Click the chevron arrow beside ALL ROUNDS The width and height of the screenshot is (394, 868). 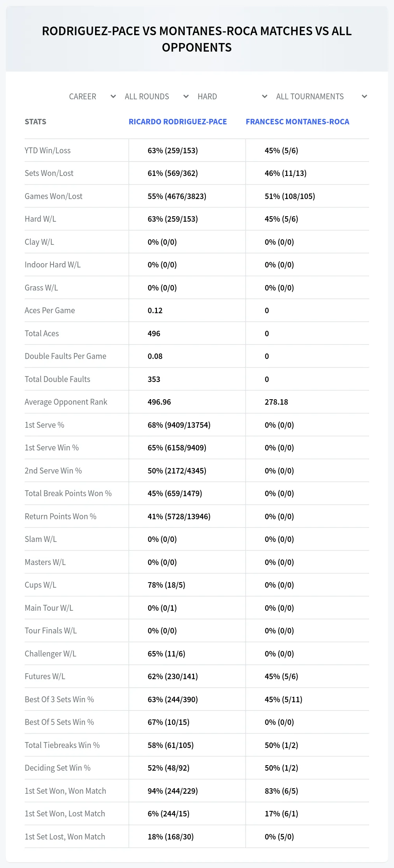186,97
